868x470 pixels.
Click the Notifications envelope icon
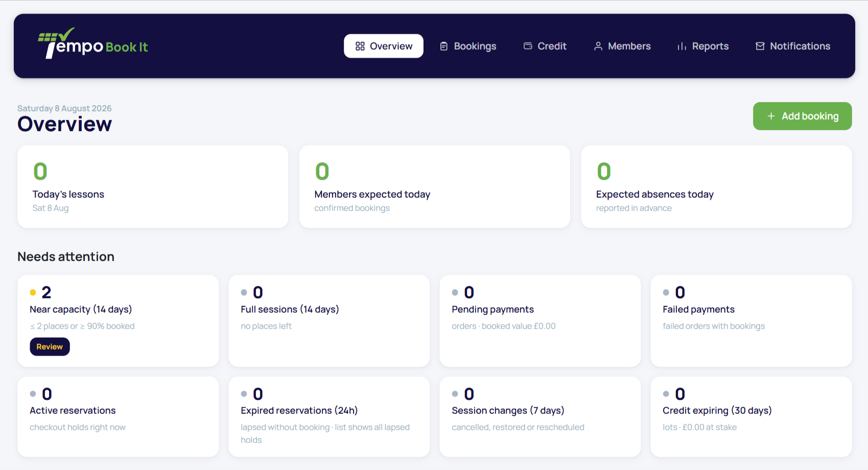760,46
